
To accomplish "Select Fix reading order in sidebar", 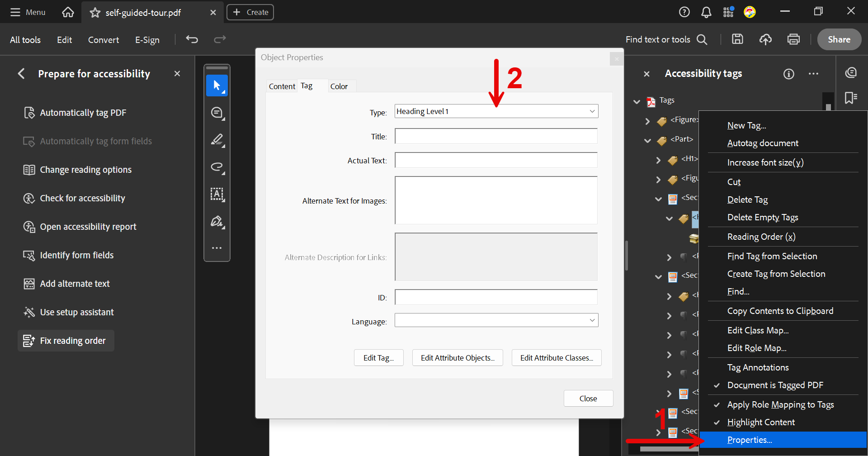I will 72,341.
